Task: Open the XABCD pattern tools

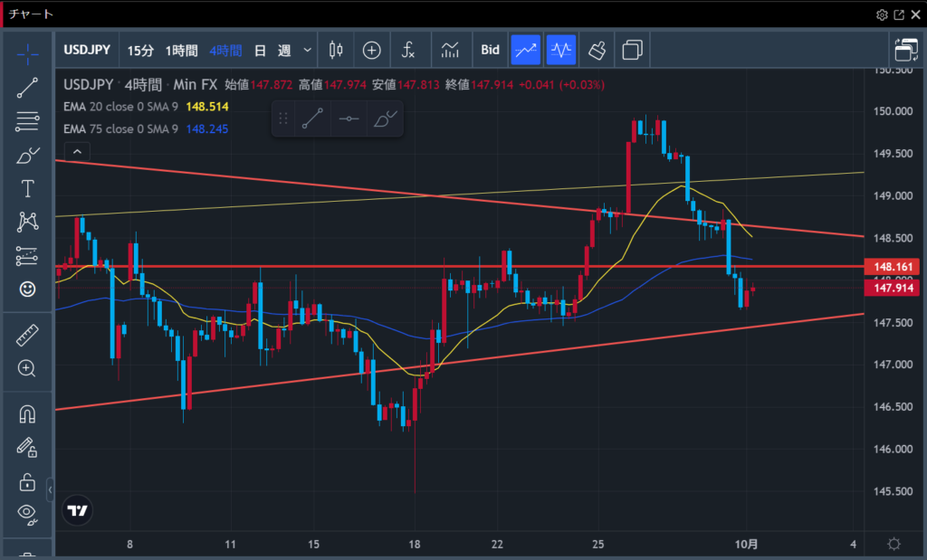Action: [27, 222]
